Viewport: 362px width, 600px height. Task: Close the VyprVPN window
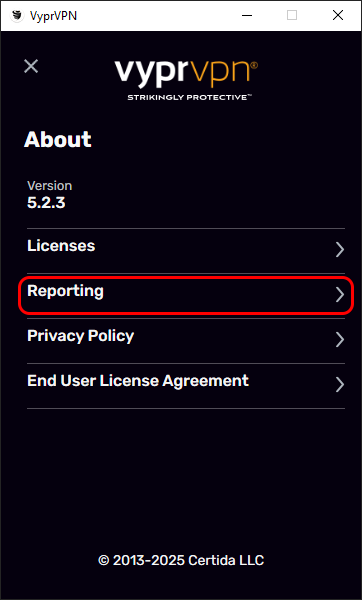pyautogui.click(x=338, y=15)
